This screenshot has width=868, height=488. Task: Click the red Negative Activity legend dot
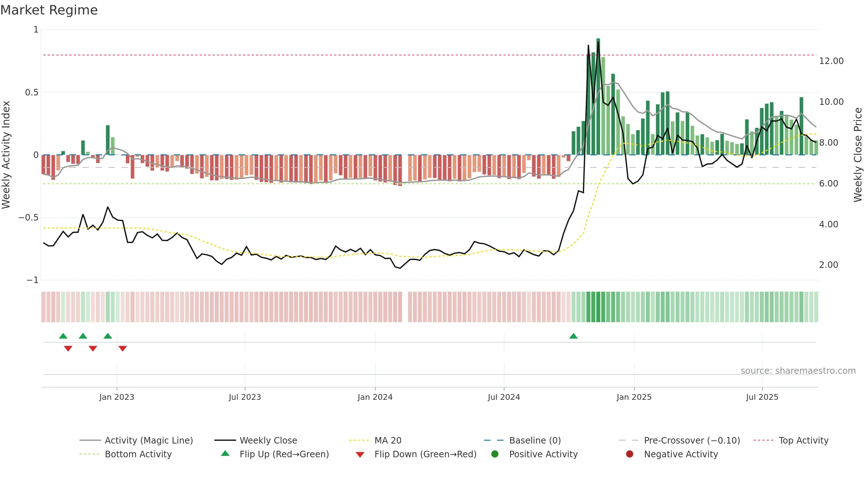(630, 454)
